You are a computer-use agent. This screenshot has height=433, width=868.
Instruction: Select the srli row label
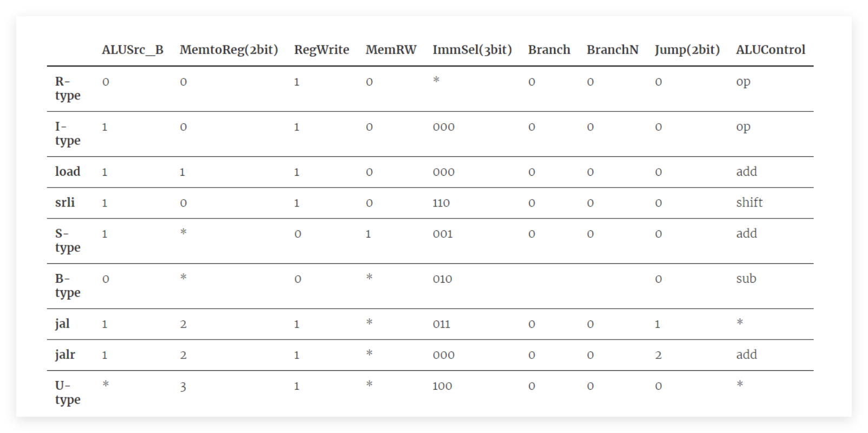click(65, 202)
